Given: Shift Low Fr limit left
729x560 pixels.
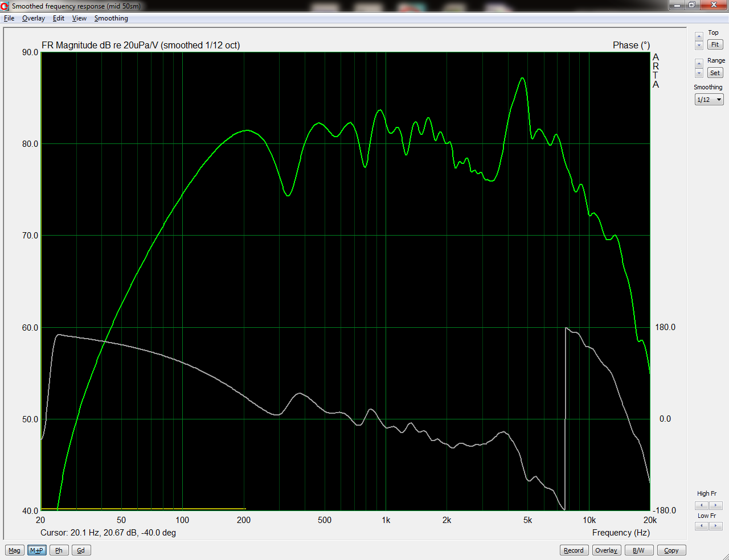Looking at the screenshot, I should pyautogui.click(x=702, y=526).
